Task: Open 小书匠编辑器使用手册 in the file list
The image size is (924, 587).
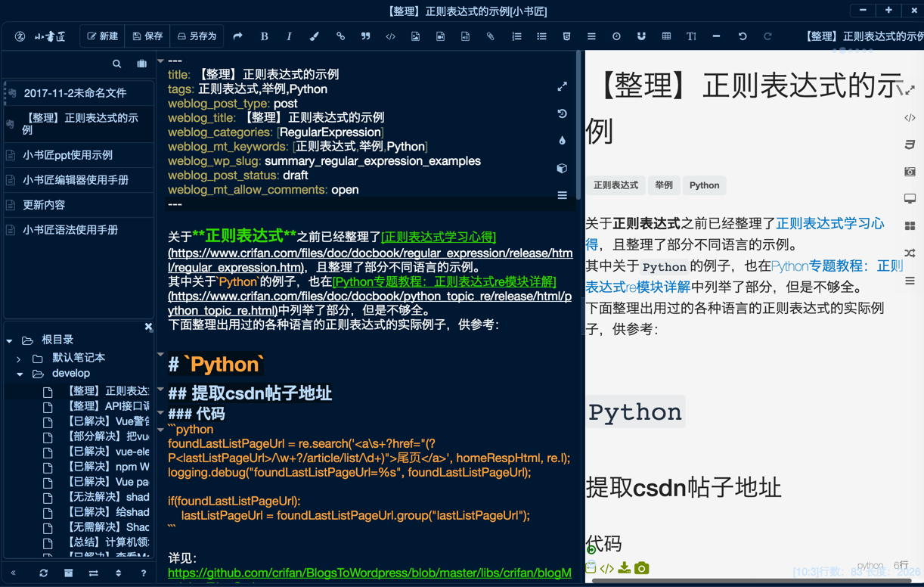Action: [79, 180]
